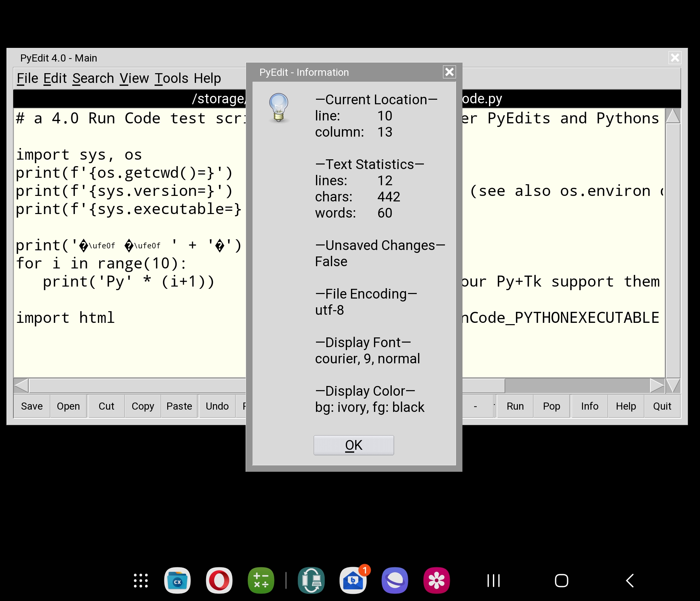Click the 'import sys, os' code line
Screen dimensions: 700x601
pos(79,155)
